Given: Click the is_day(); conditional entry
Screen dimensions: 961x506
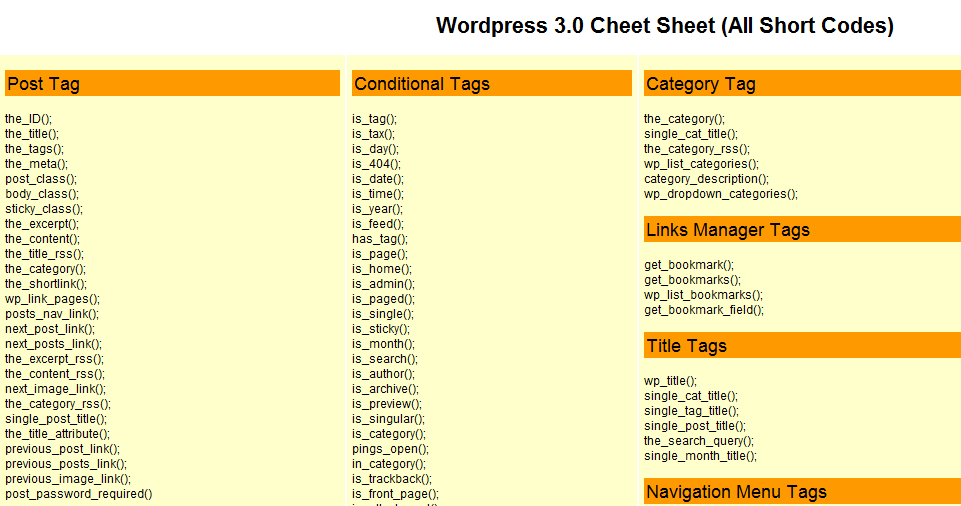Looking at the screenshot, I should pyautogui.click(x=376, y=149).
